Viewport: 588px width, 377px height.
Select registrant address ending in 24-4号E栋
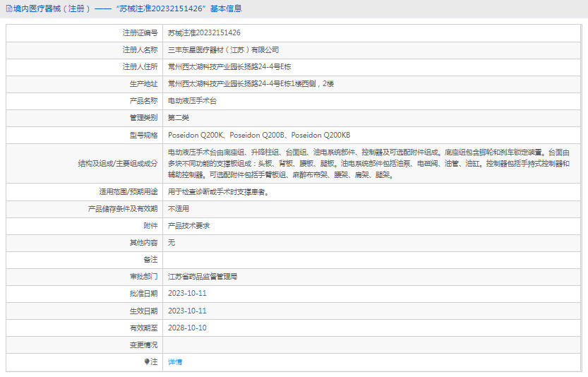pyautogui.click(x=229, y=67)
